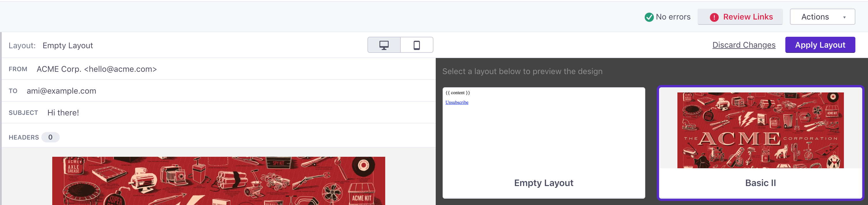Screen dimensions: 868x205
Task: Click the Discard Changes link
Action: pyautogui.click(x=744, y=45)
